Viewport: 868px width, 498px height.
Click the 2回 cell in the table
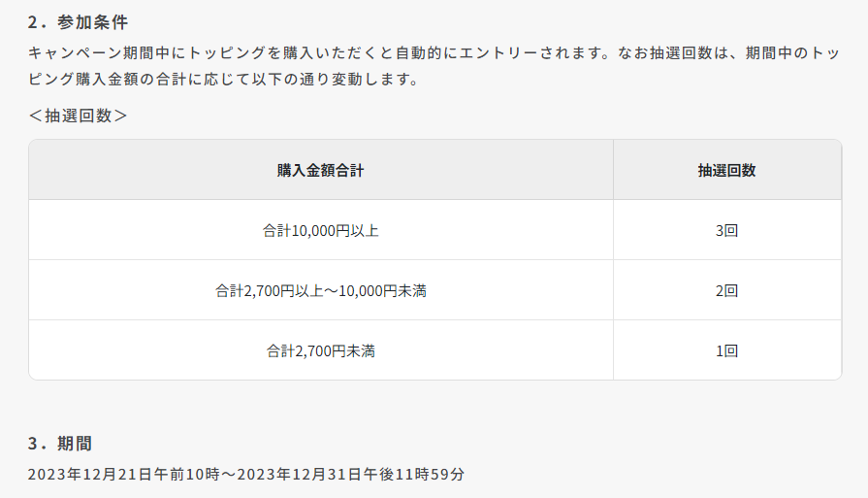[x=726, y=290]
